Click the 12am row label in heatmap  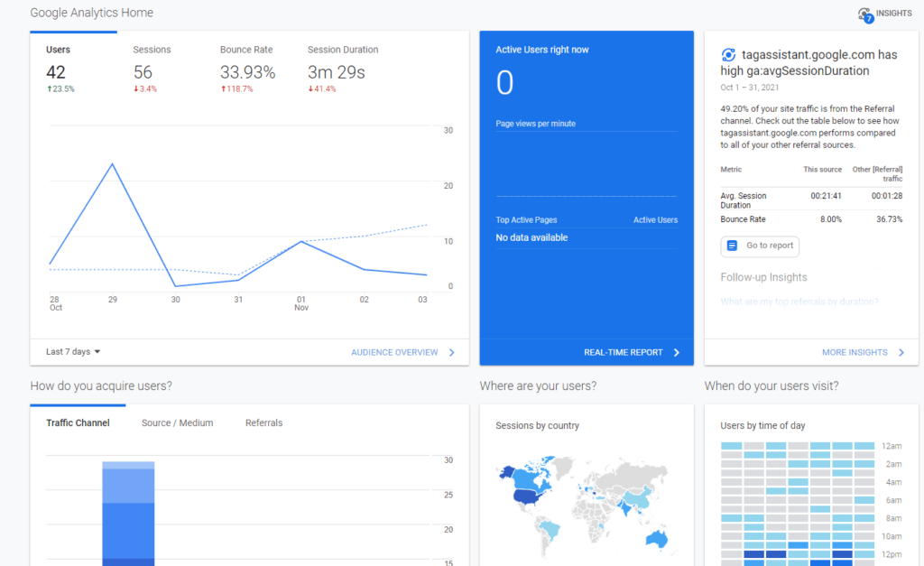point(892,446)
